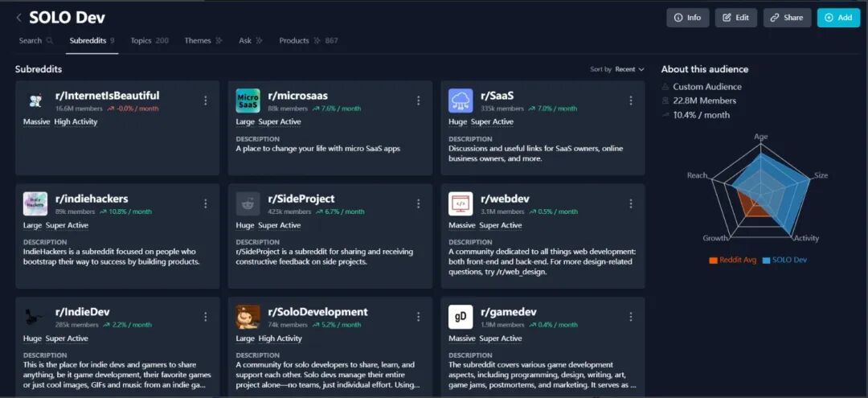Select the Subreddits tab

click(x=92, y=40)
